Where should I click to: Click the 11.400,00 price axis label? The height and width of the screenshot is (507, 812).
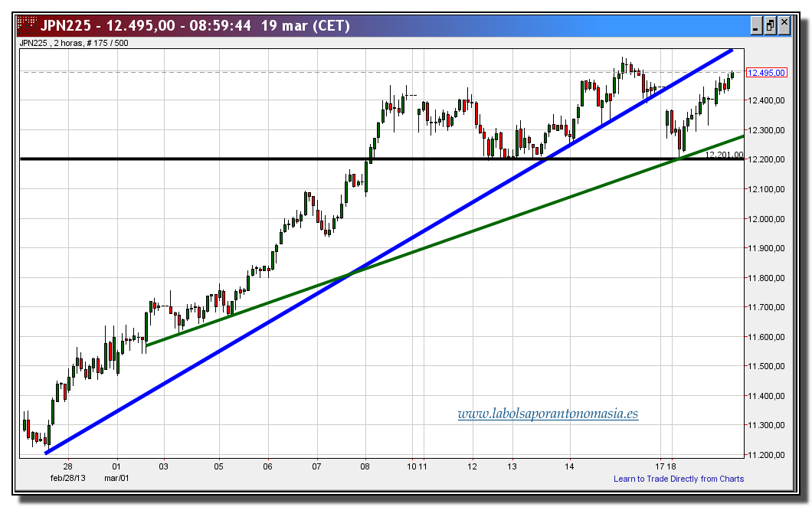[766, 396]
